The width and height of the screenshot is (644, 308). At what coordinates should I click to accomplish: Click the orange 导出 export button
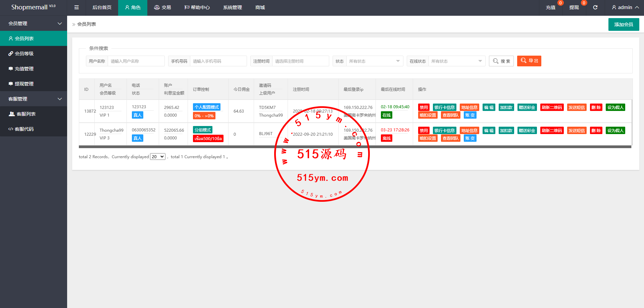[529, 61]
